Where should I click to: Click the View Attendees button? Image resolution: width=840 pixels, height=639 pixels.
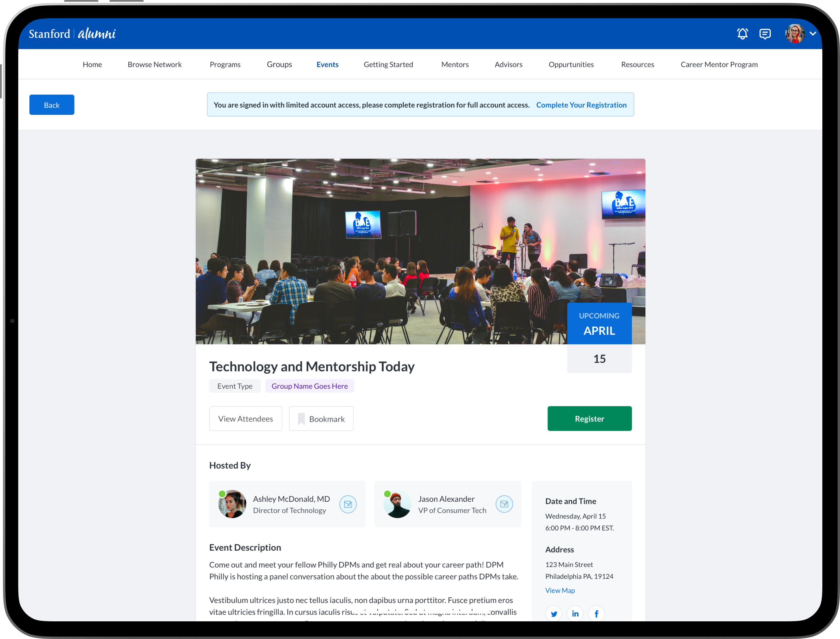(245, 419)
